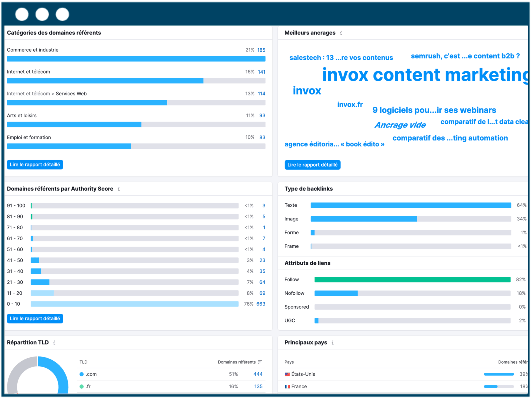Click the 'semrush, c'est ...e content b2b ?' anchor

pos(465,56)
